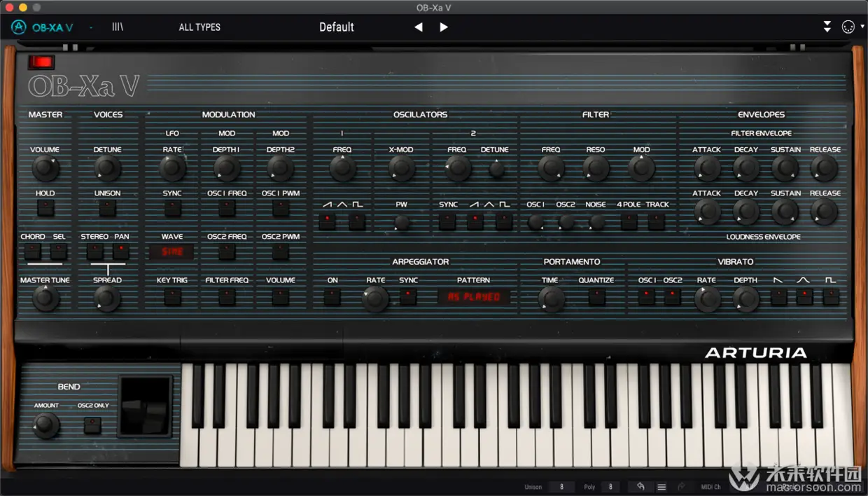This screenshot has width=868, height=496.
Task: Enable OSC2 ONLY bend button
Action: 92,425
